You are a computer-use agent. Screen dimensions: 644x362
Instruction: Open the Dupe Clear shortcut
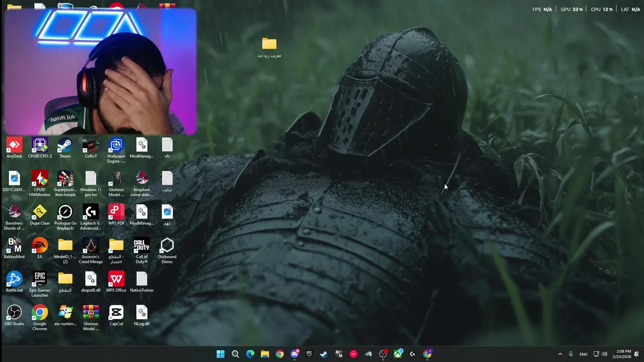[40, 215]
